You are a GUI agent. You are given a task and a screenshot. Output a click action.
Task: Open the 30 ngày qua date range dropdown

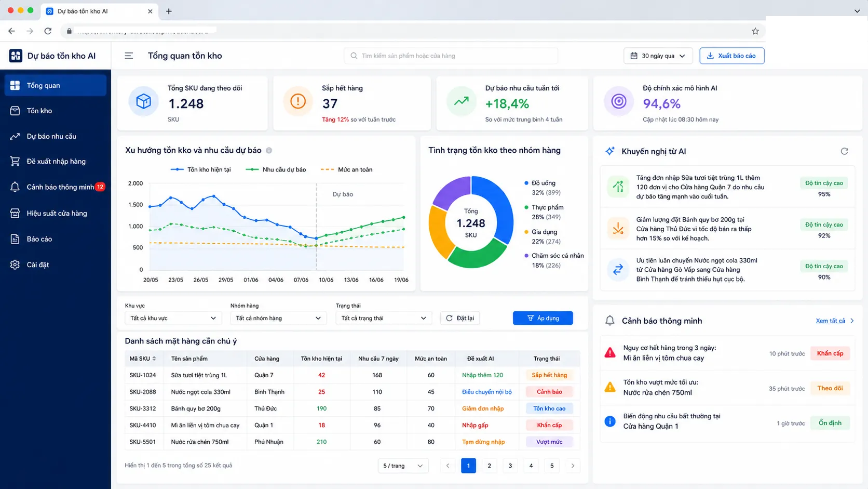tap(658, 56)
